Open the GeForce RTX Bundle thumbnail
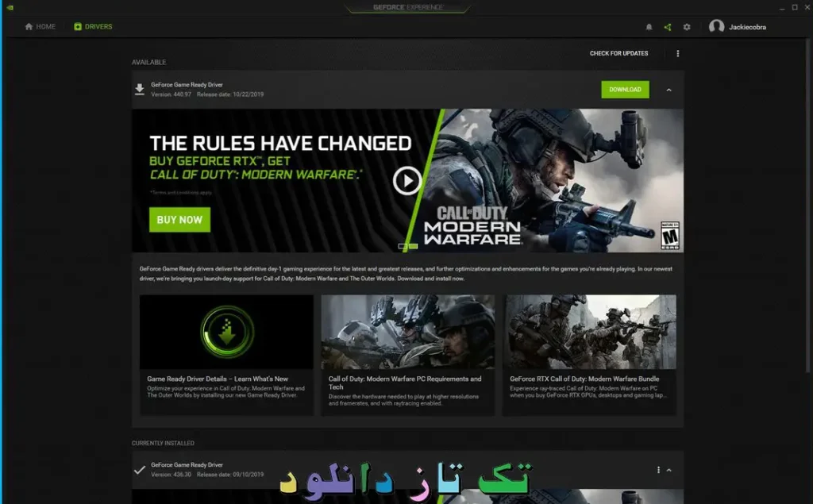Image resolution: width=813 pixels, height=504 pixels. pyautogui.click(x=590, y=332)
